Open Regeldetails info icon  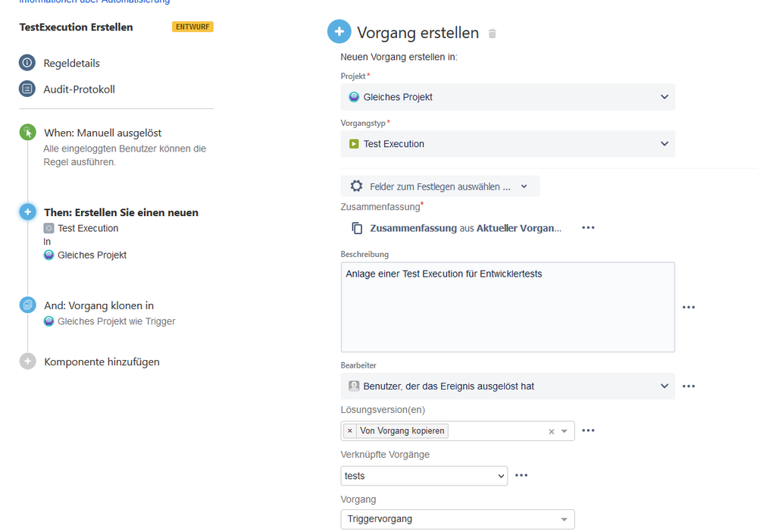coord(27,63)
